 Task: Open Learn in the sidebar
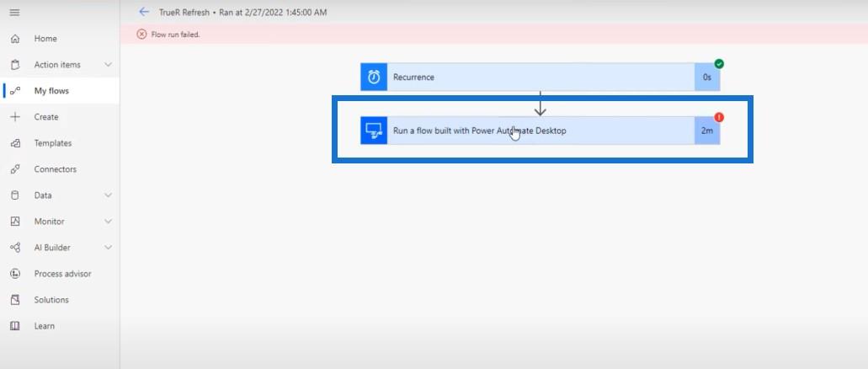60,326
